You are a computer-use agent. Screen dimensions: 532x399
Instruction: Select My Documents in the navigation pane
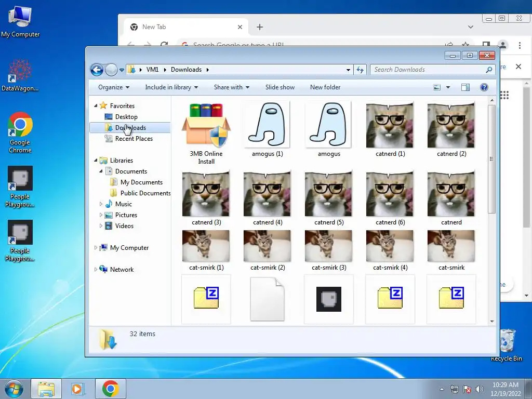[x=141, y=182]
